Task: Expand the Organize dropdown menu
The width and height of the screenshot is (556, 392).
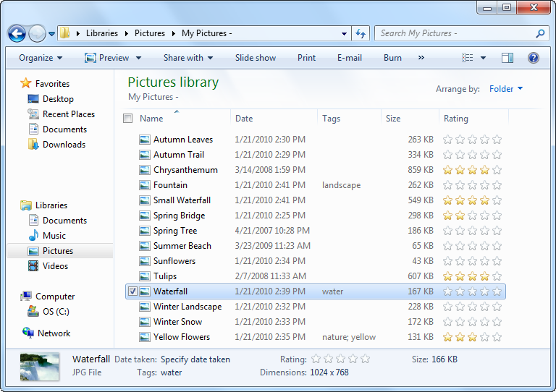Action: (41, 58)
